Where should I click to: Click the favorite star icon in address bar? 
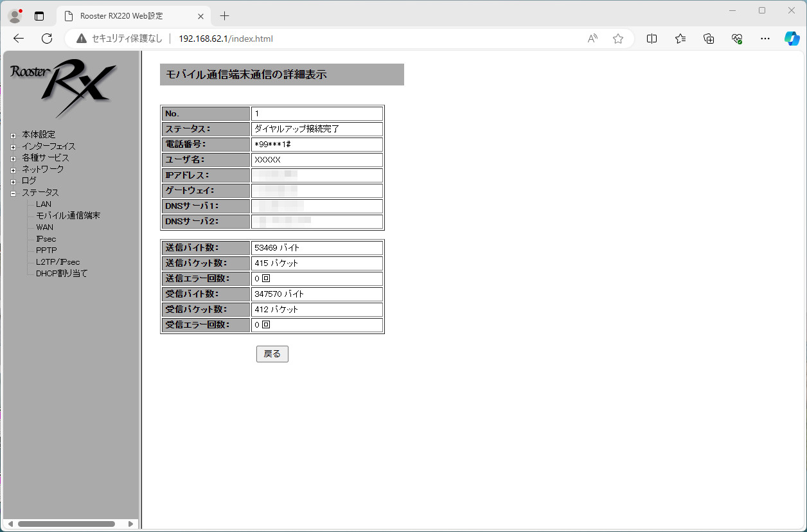pos(618,39)
